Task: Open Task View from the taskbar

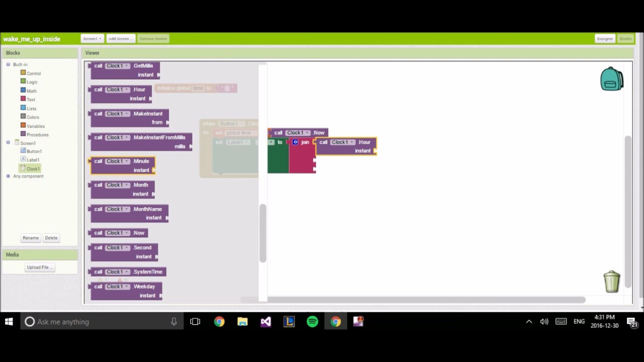Action: [195, 322]
